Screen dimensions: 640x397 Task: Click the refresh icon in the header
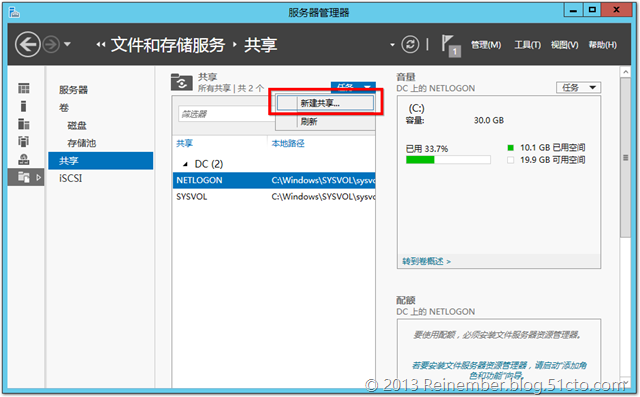pyautogui.click(x=410, y=44)
